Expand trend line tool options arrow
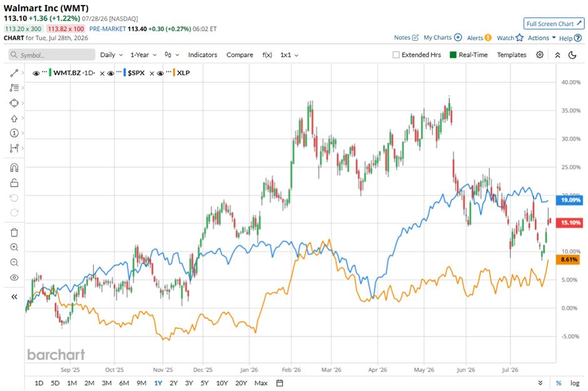588x391 pixels. point(23,73)
